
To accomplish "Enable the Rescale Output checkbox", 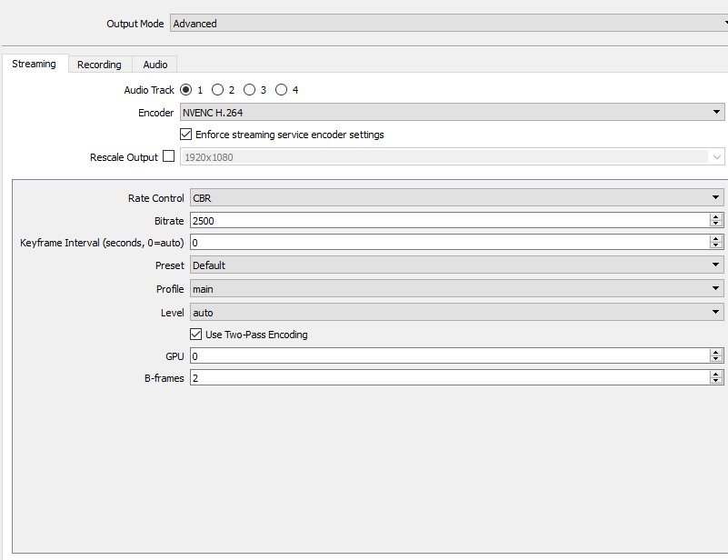I will [x=168, y=156].
